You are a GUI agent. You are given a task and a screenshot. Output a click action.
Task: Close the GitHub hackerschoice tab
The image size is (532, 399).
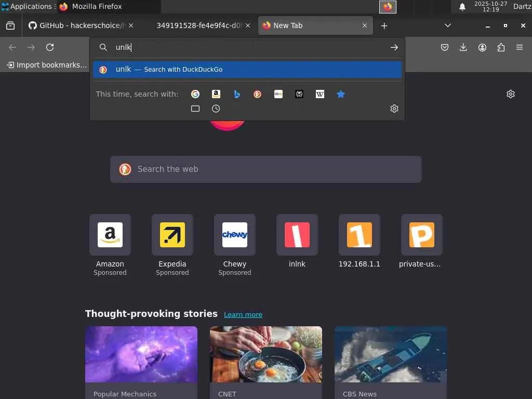coord(131,25)
